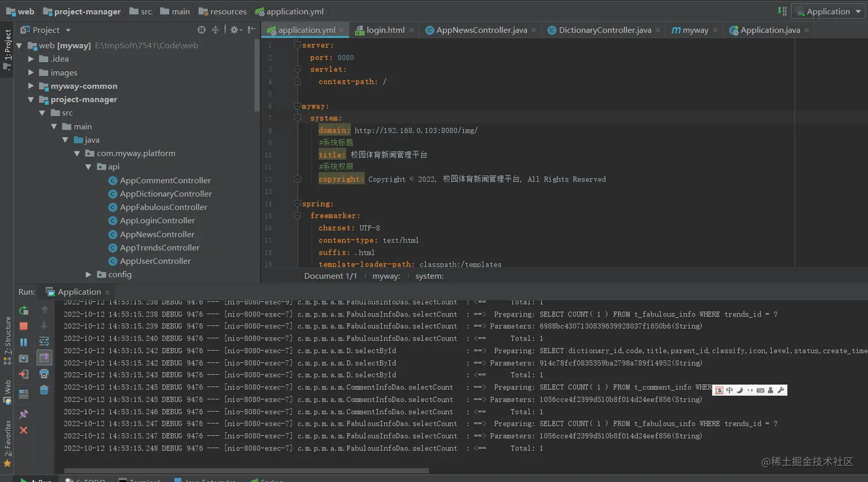
Task: Toggle soft-wrap in the Run console
Action: [44, 342]
